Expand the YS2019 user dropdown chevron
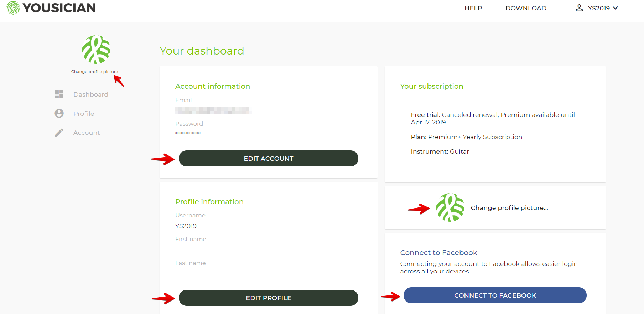The width and height of the screenshot is (644, 314). pyautogui.click(x=615, y=8)
